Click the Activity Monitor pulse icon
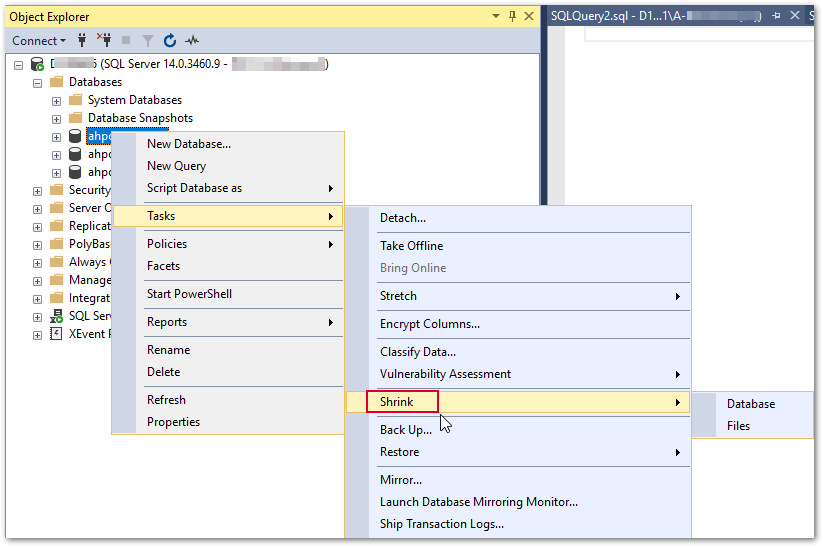The width and height of the screenshot is (823, 547). coord(192,40)
